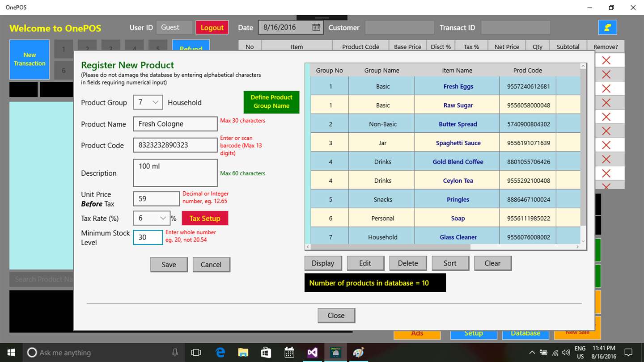
Task: Click the Item Name column header
Action: (x=457, y=70)
